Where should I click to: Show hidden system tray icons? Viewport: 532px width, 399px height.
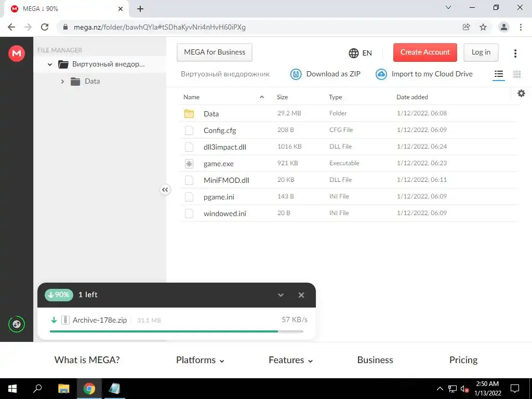click(x=440, y=389)
